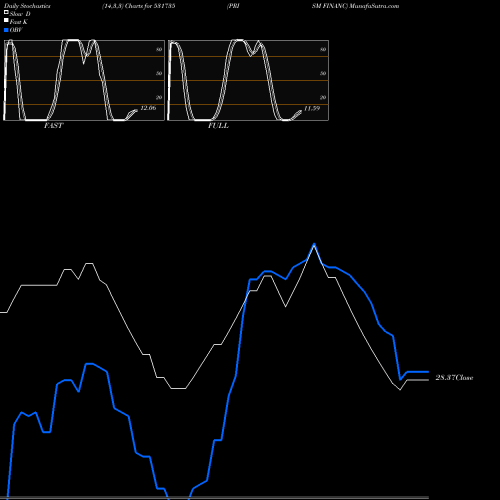The height and width of the screenshot is (500, 500).
Task: Click the 20 level label in FAST chart
Action: (159, 97)
